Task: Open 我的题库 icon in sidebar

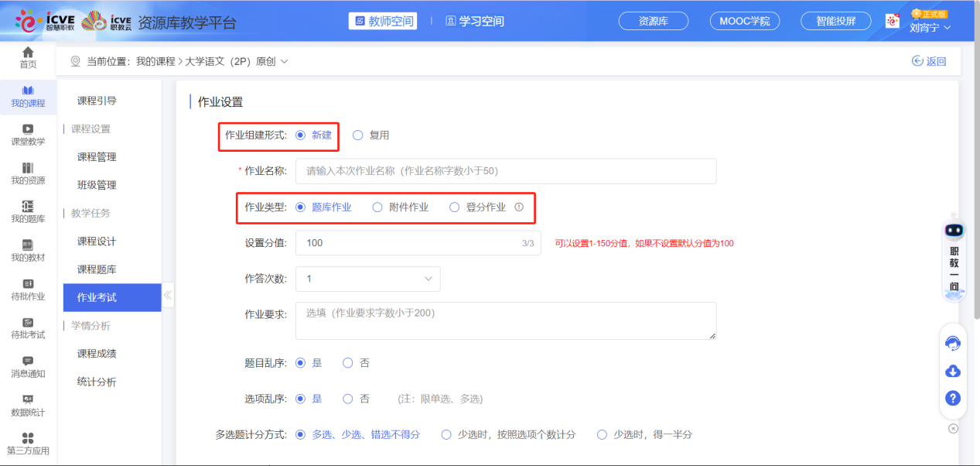Action: click(28, 211)
